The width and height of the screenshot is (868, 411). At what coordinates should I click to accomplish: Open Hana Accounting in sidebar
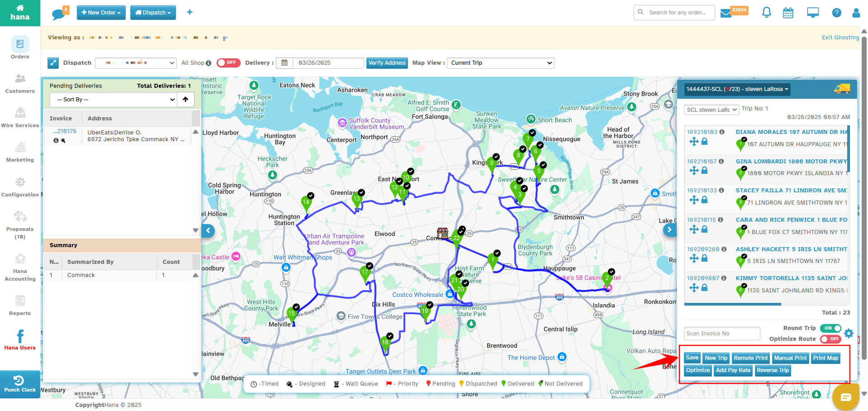[20, 268]
